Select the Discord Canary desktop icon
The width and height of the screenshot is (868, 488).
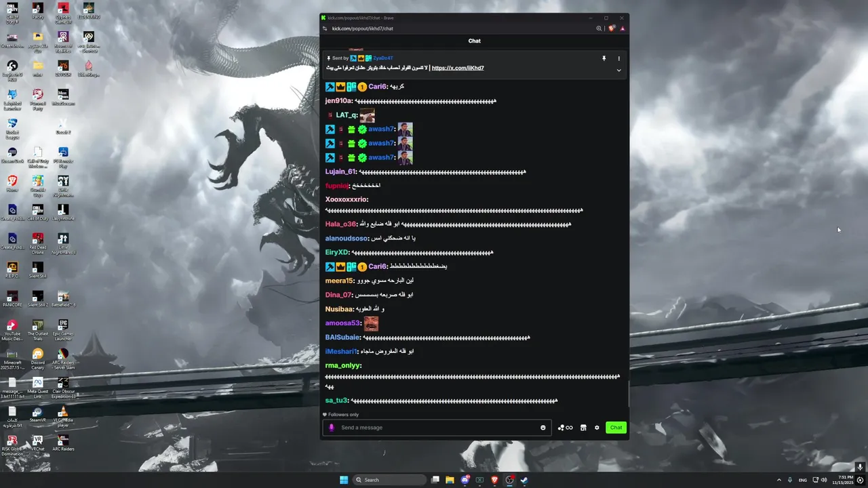pos(37,359)
